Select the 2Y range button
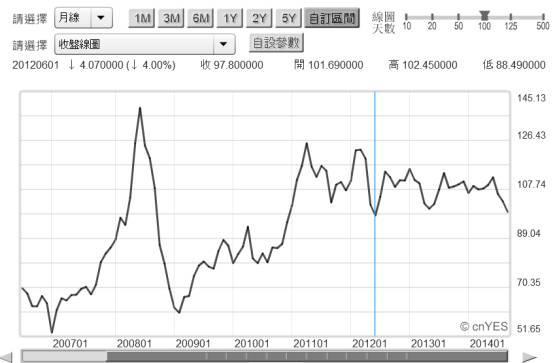Screen dimensions: 553x363 point(259,18)
